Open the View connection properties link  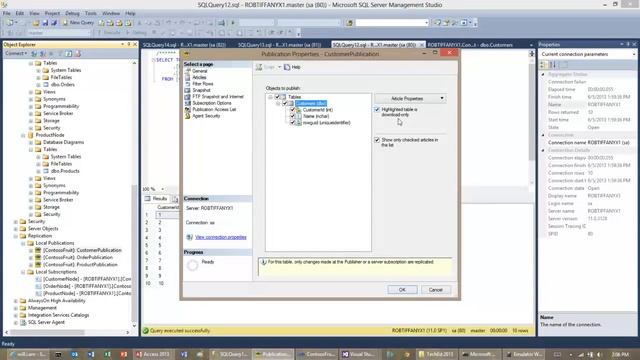pyautogui.click(x=220, y=237)
